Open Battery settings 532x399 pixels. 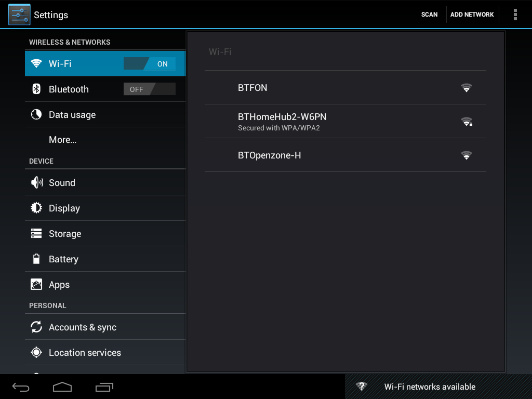(105, 259)
